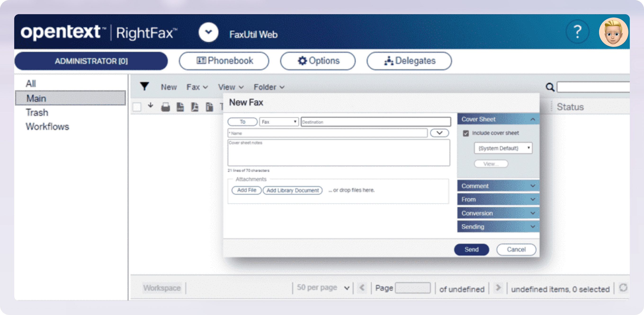
Task: Open the Phonebook
Action: 224,61
